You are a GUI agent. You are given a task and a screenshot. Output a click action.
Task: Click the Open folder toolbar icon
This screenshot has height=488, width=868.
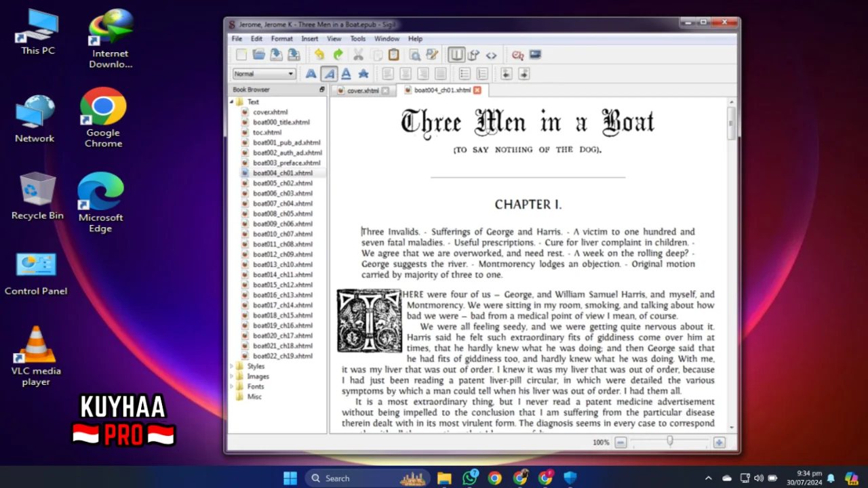pos(259,55)
